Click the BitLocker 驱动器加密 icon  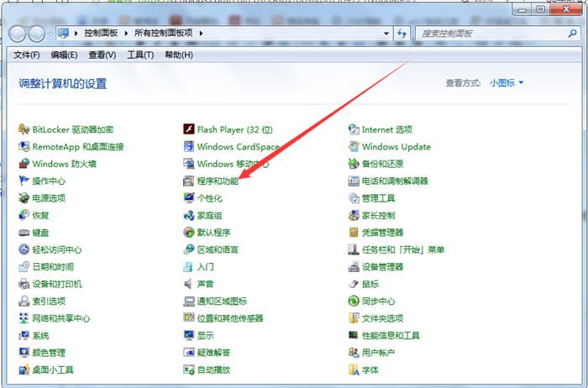[24, 129]
